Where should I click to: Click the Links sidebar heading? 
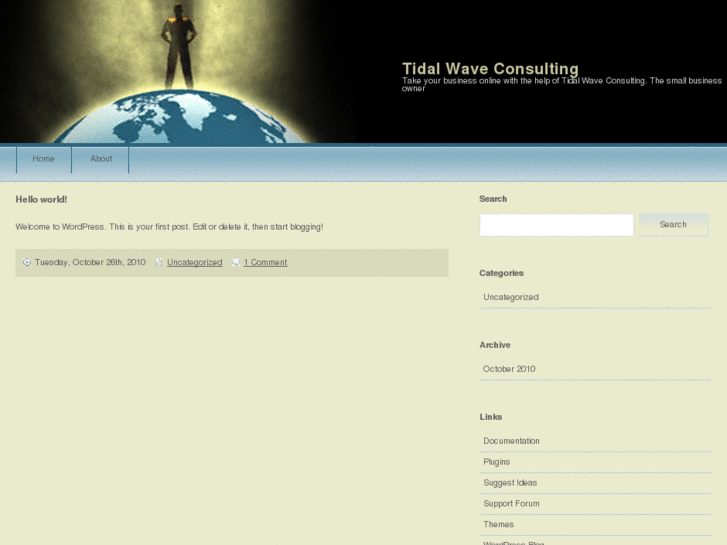click(491, 417)
